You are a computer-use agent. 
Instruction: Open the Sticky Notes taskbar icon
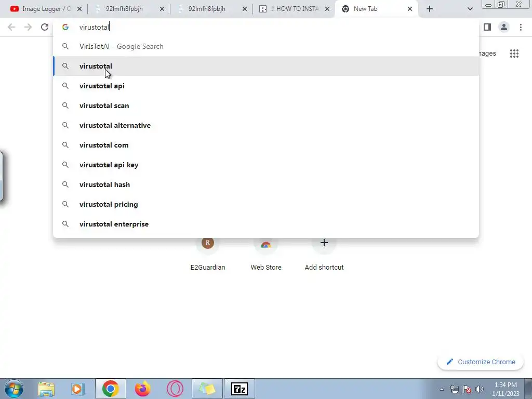[207, 389]
